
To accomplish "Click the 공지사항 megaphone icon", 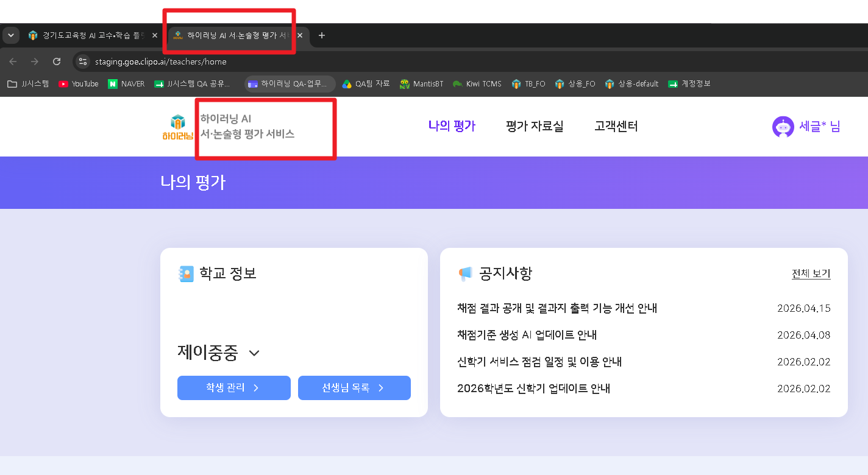I will [x=465, y=274].
